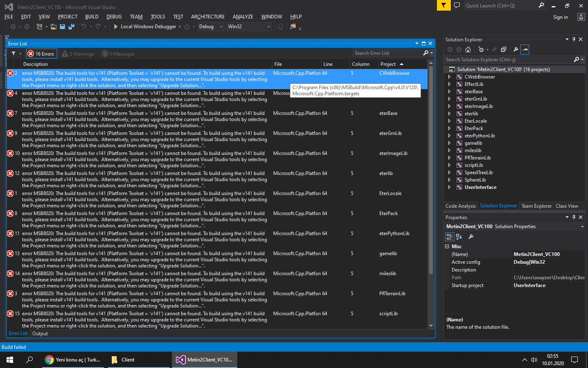
Task: Sort errors by Line column header
Action: 335,64
